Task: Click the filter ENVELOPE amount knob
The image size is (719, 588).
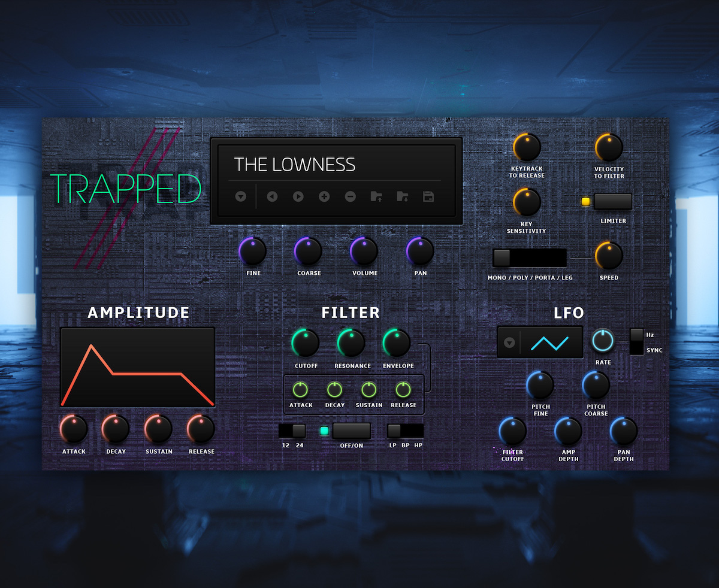Action: (397, 343)
